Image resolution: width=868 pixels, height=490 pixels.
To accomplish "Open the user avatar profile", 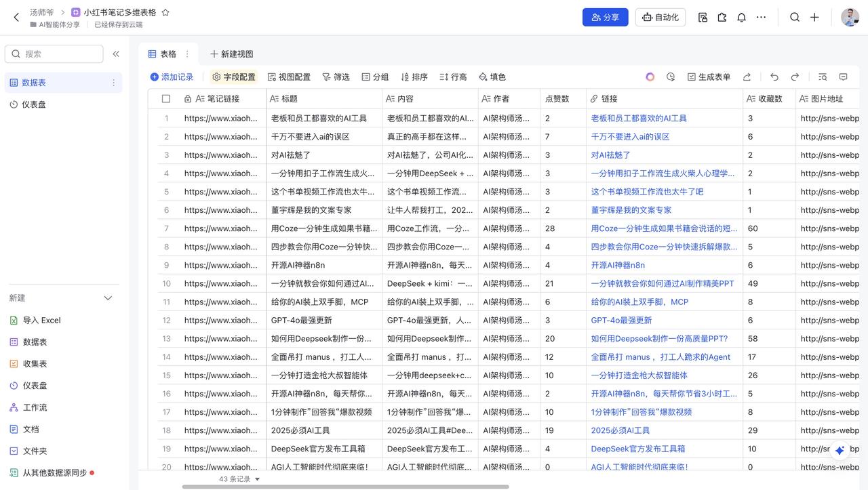I will tap(850, 18).
